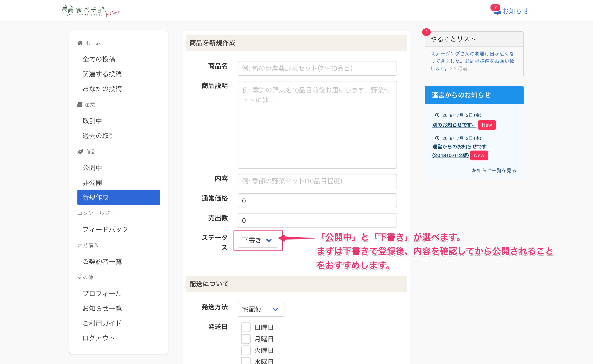This screenshot has height=364, width=593.
Task: Click the 売出数 number field
Action: click(317, 220)
